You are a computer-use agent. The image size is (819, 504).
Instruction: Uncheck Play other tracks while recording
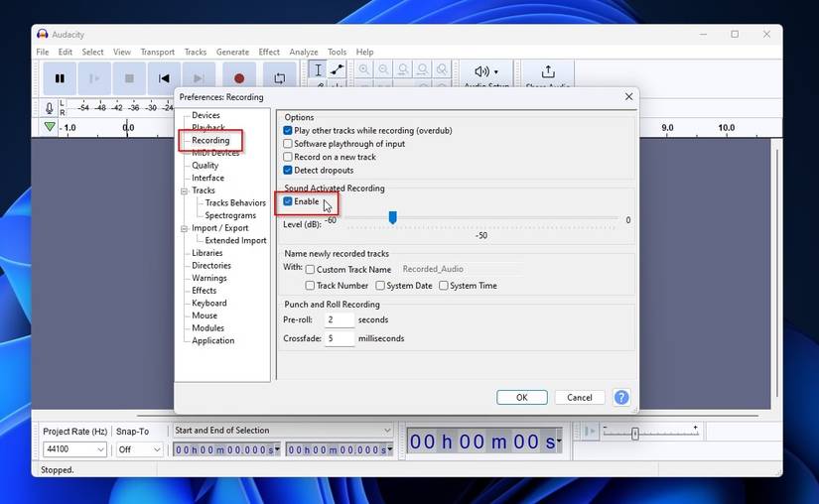[x=287, y=130]
